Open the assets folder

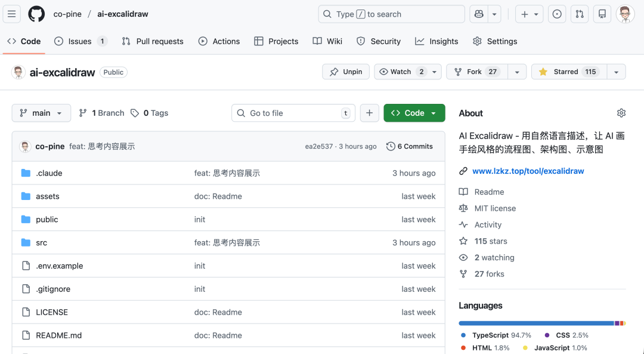pyautogui.click(x=48, y=196)
